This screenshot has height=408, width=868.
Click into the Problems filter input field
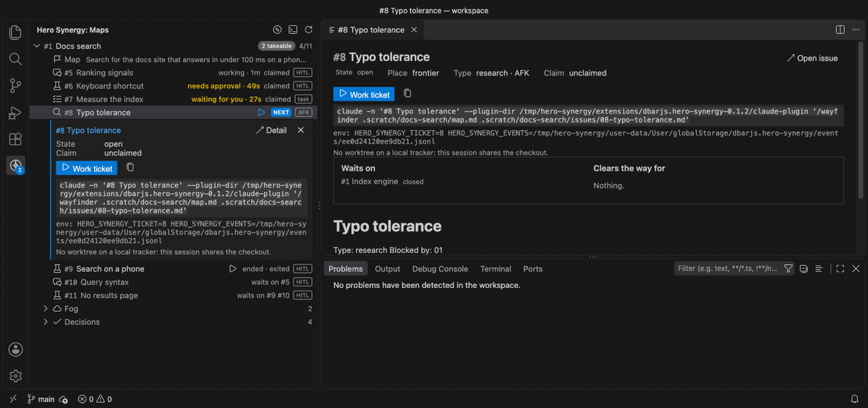[727, 268]
